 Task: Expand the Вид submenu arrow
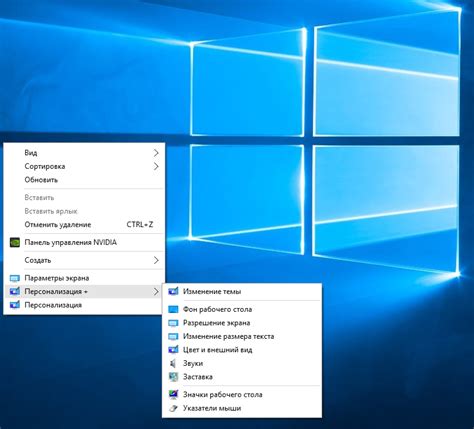click(156, 153)
